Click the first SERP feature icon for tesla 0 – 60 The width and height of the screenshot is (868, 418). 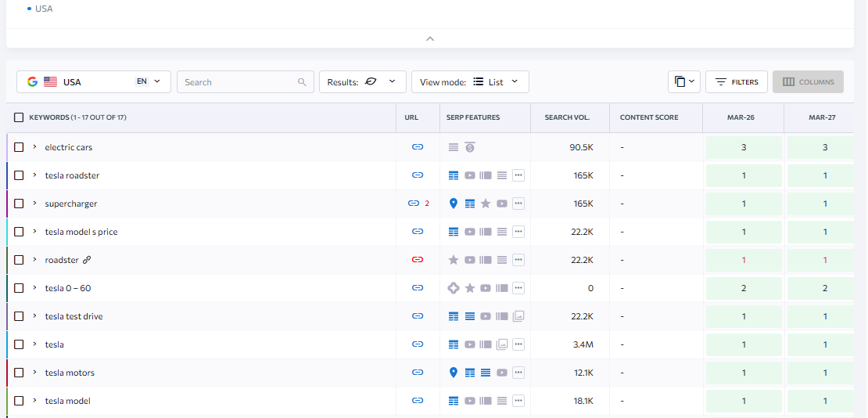click(x=454, y=288)
